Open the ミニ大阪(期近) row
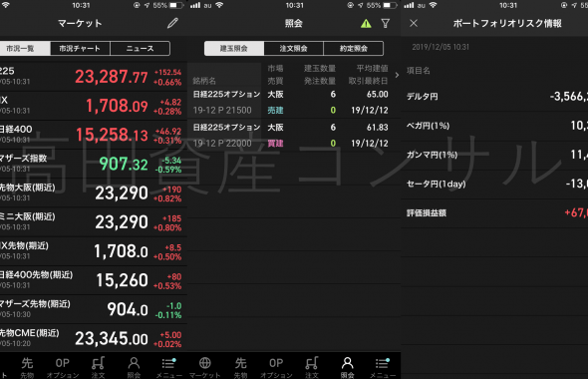This screenshot has height=379, width=588. [94, 221]
